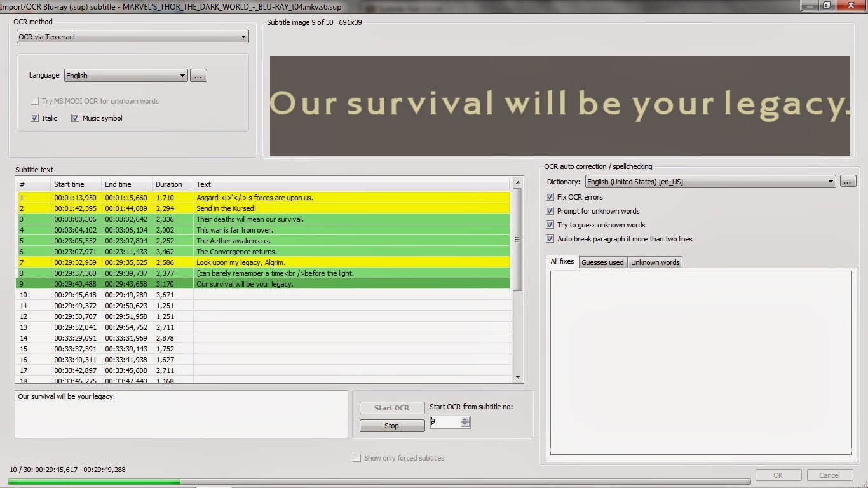Select row 'Our survival will be your legacy.'

tap(263, 284)
